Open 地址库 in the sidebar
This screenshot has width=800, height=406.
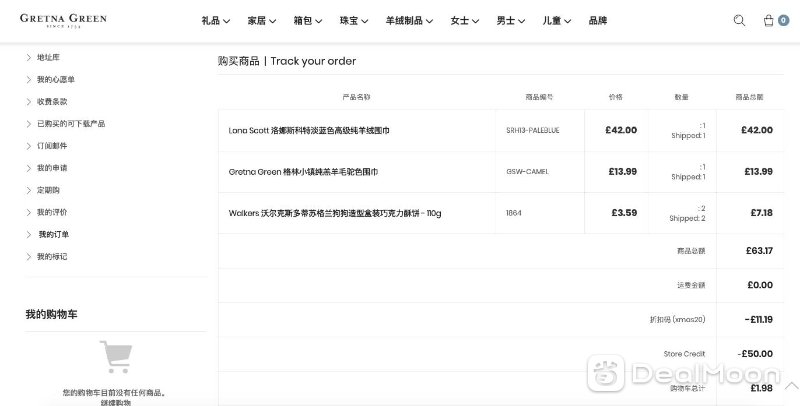click(48, 57)
